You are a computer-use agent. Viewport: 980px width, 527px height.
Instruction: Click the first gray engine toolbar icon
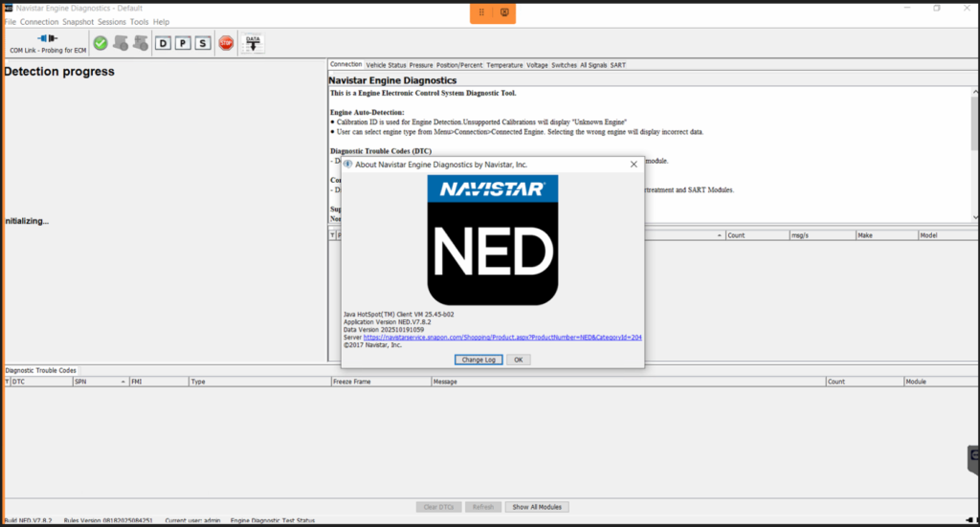121,43
